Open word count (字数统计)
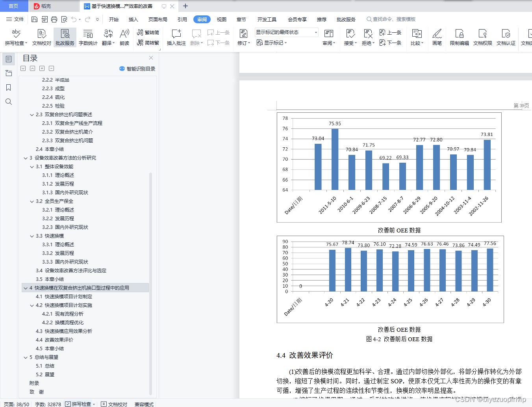Image resolution: width=532 pixels, height=407 pixels. coord(88,37)
